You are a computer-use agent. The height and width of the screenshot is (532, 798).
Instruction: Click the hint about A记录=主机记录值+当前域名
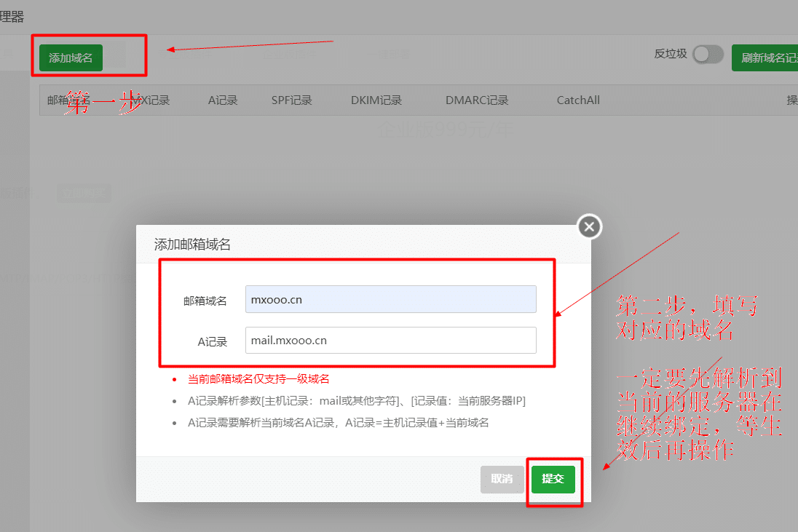tap(338, 423)
